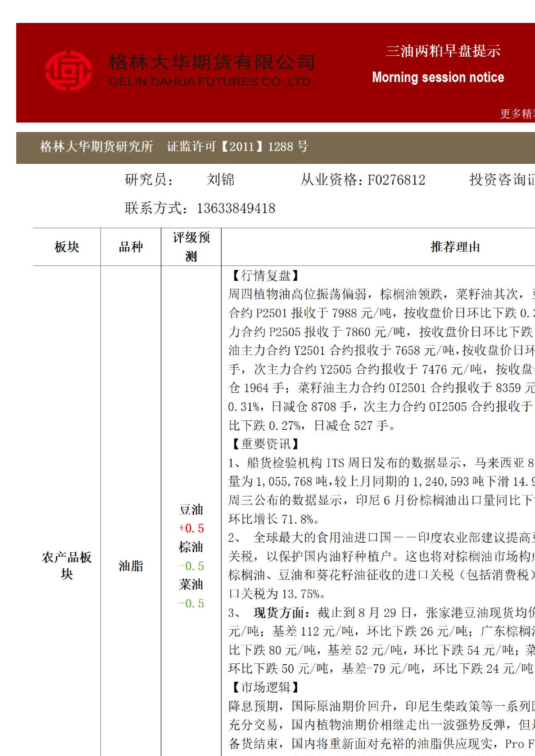
Task: Click the red rating value +0.5
Action: pyautogui.click(x=191, y=528)
